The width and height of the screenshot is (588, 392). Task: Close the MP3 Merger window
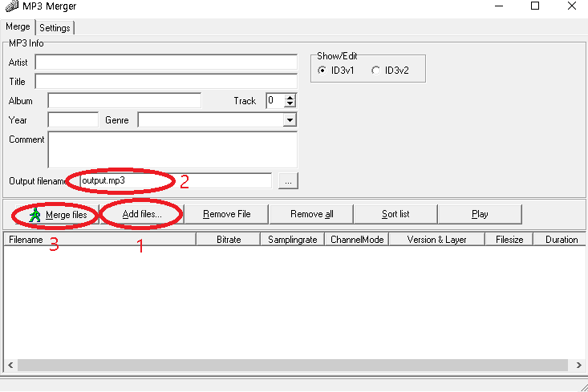571,6
